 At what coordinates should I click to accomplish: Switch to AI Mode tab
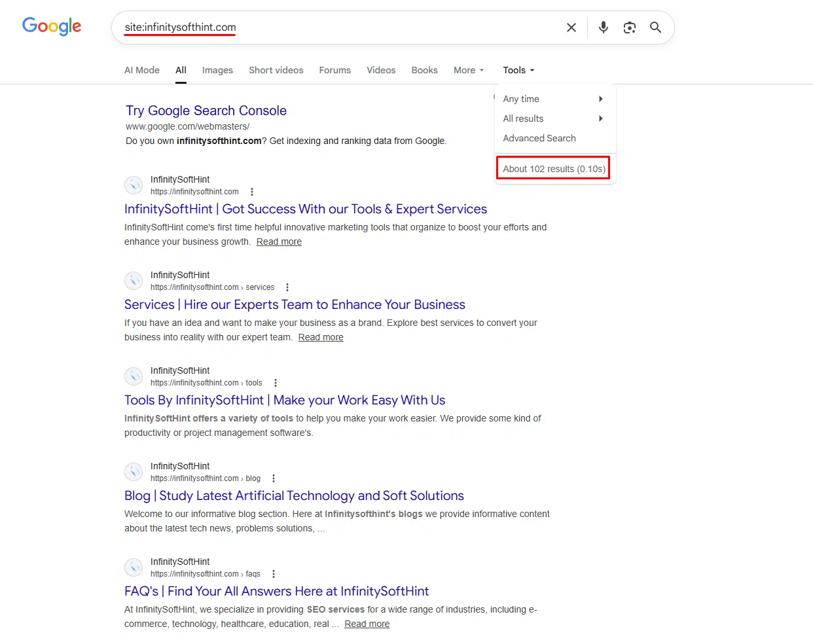tap(142, 70)
